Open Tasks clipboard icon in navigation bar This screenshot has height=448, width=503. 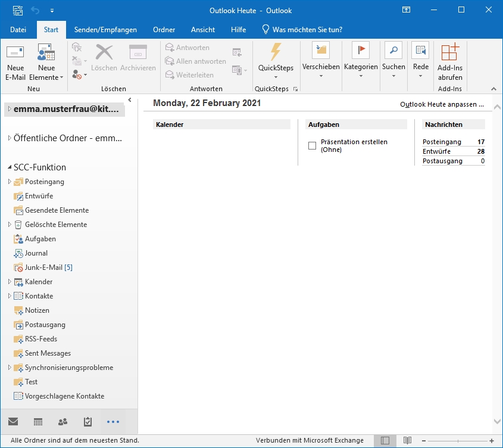pyautogui.click(x=88, y=422)
